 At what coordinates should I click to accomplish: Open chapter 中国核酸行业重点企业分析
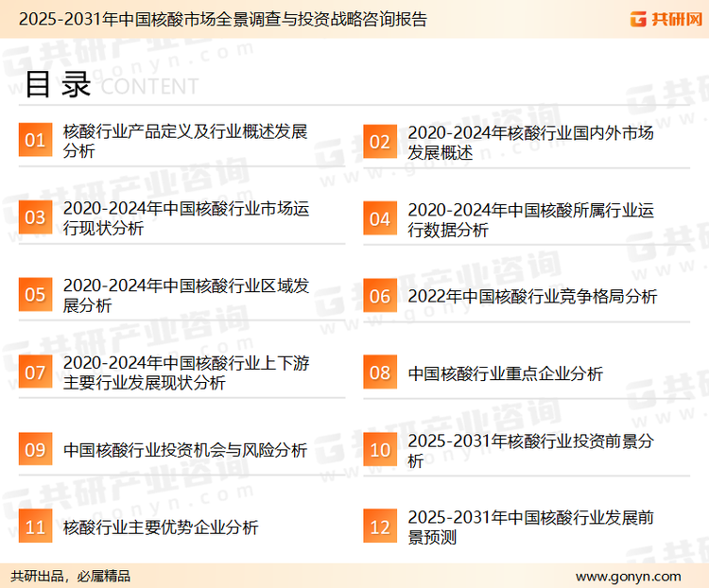[505, 373]
